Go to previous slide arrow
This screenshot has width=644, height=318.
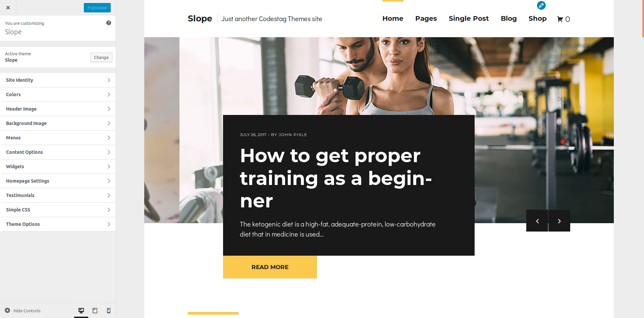point(537,221)
